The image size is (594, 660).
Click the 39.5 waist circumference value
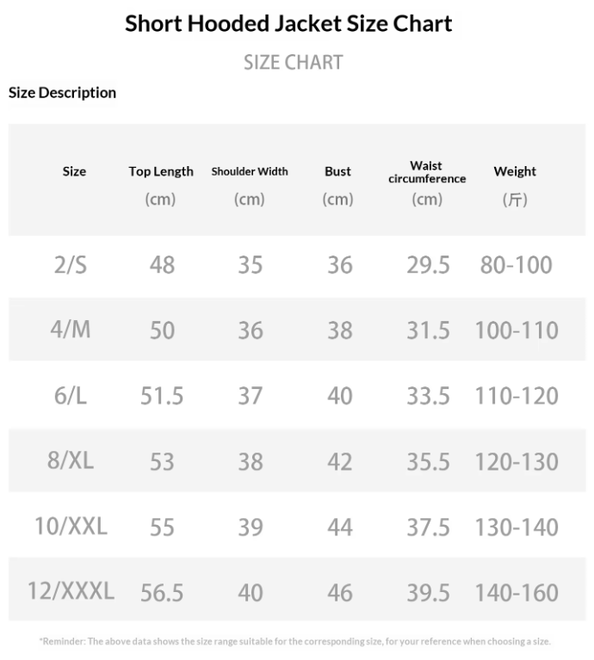428,593
